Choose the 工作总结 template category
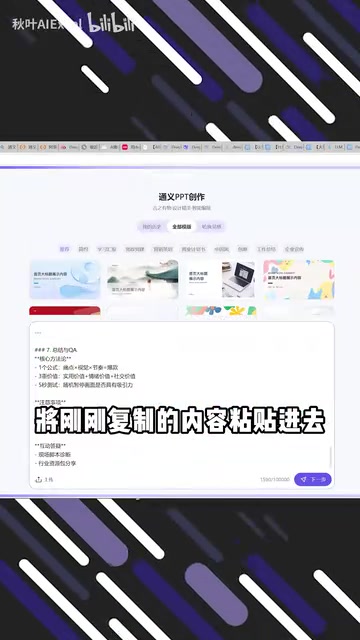The width and height of the screenshot is (360, 640). pos(266,249)
